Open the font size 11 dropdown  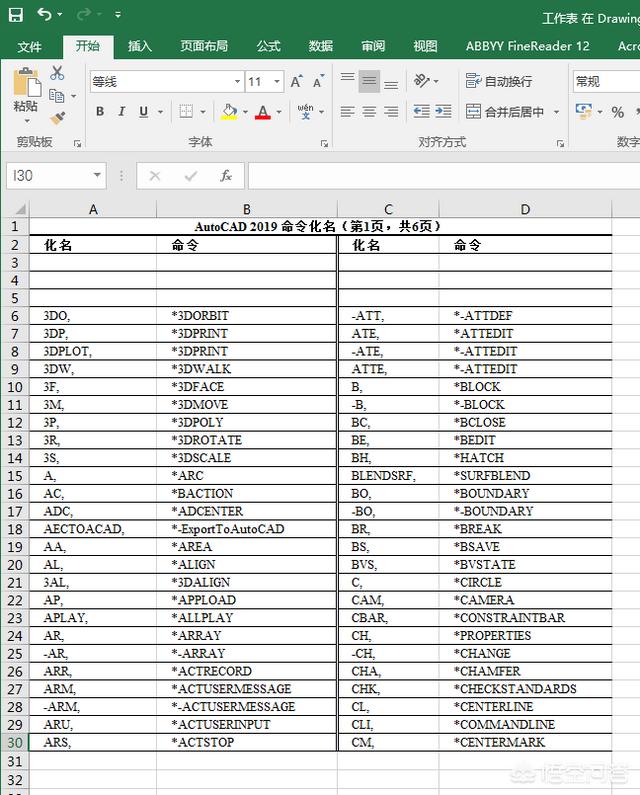(x=277, y=82)
